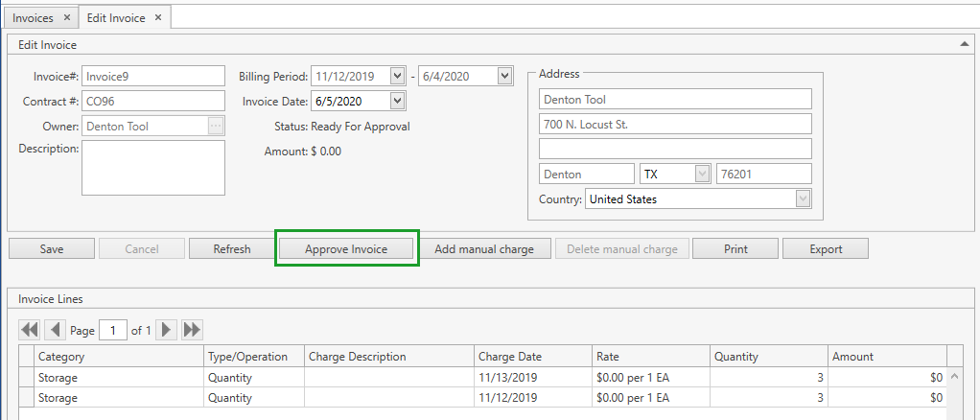Click into the Description text box
This screenshot has height=420, width=980.
coord(153,168)
